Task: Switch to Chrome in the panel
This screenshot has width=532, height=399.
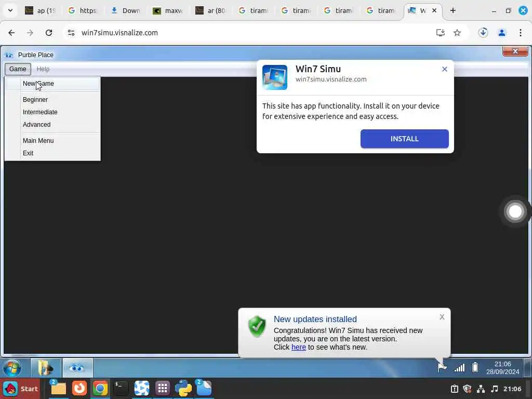Action: point(100,389)
